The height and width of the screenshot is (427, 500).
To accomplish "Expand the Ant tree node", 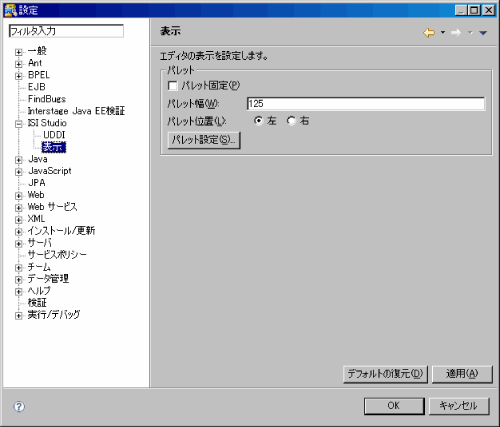I will pyautogui.click(x=19, y=64).
